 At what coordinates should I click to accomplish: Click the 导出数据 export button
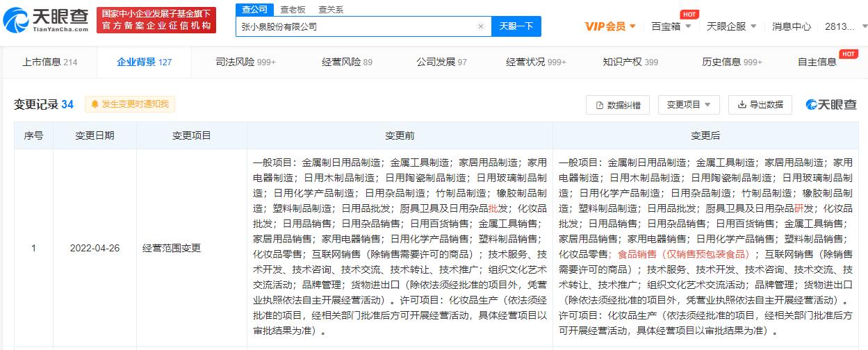(760, 105)
